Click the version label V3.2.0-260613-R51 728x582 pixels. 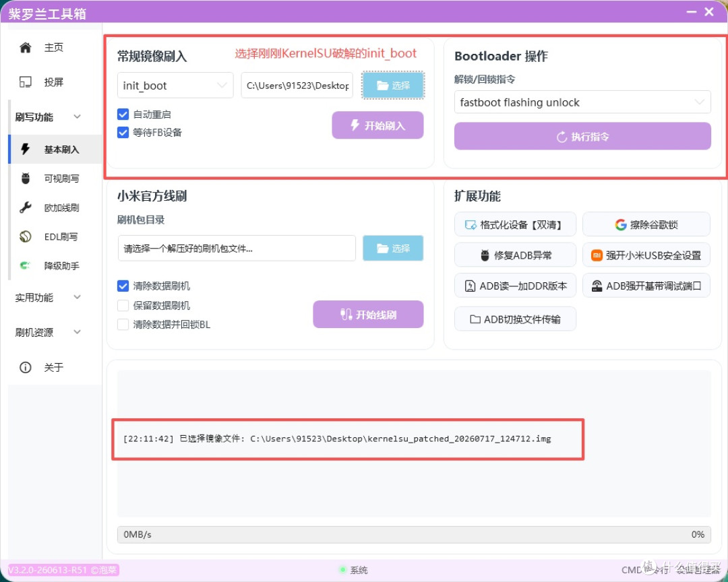(63, 570)
